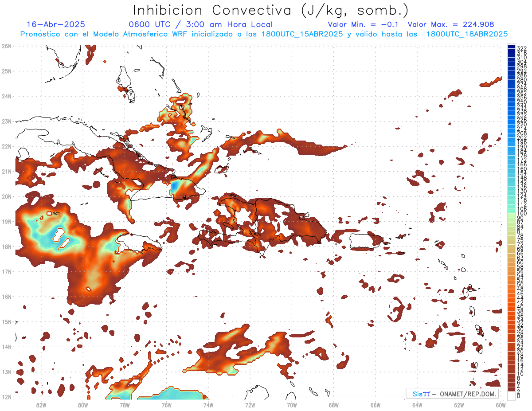The image size is (532, 411).
Task: Click the colorbar value label '322'
Action: 522,48
